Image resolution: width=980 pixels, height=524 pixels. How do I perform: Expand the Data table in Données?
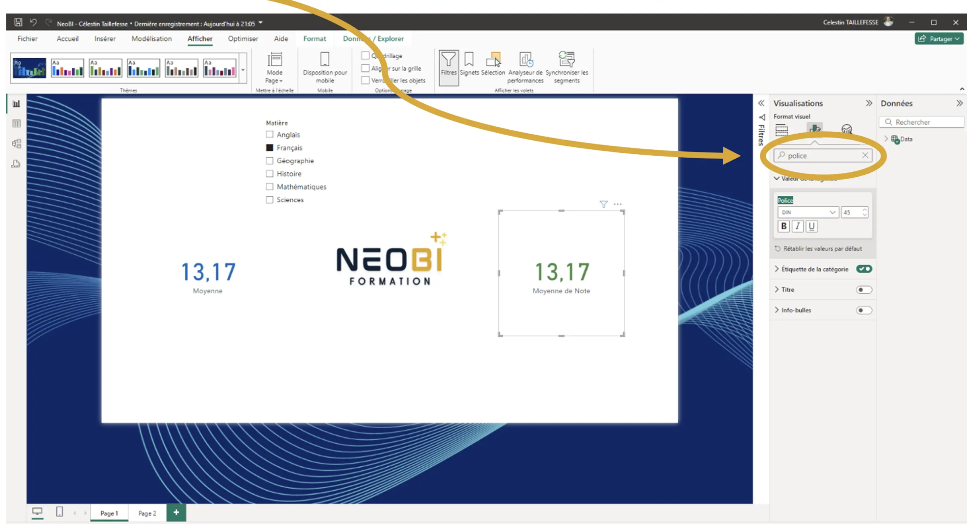886,139
